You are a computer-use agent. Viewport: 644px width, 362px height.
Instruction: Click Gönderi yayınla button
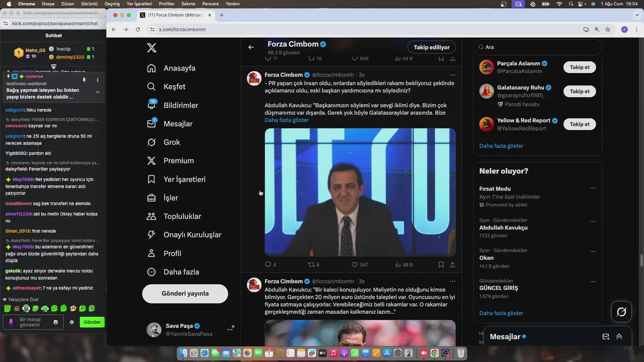[185, 294]
